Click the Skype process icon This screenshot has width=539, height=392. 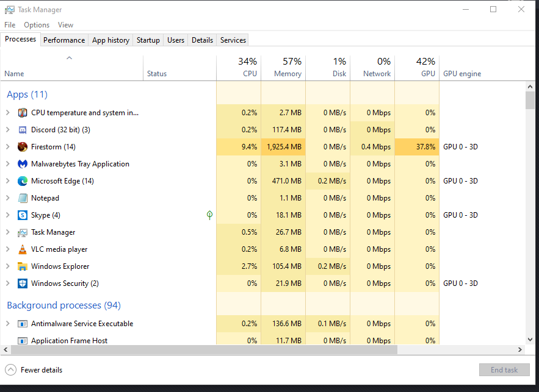tap(23, 215)
